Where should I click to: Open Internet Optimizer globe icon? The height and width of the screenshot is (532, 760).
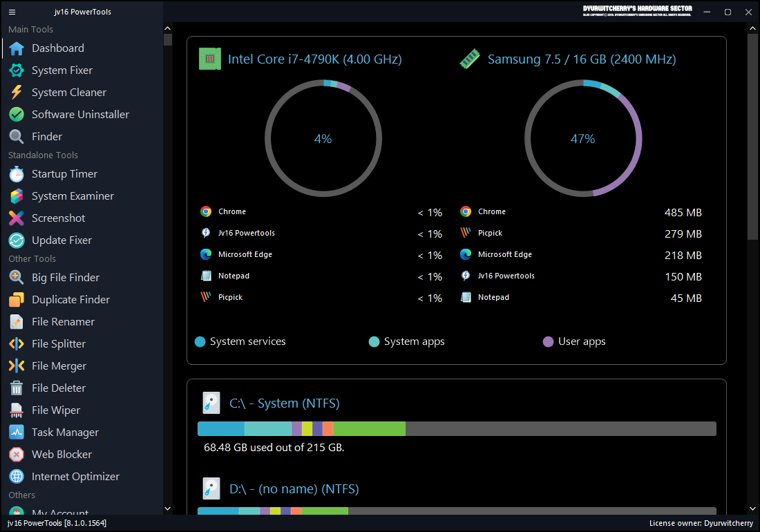17,477
